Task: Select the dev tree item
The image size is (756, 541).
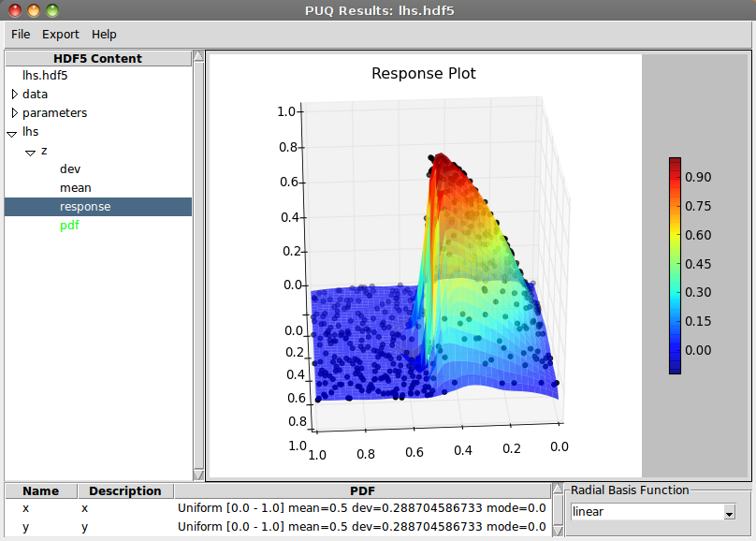Action: pyautogui.click(x=70, y=169)
